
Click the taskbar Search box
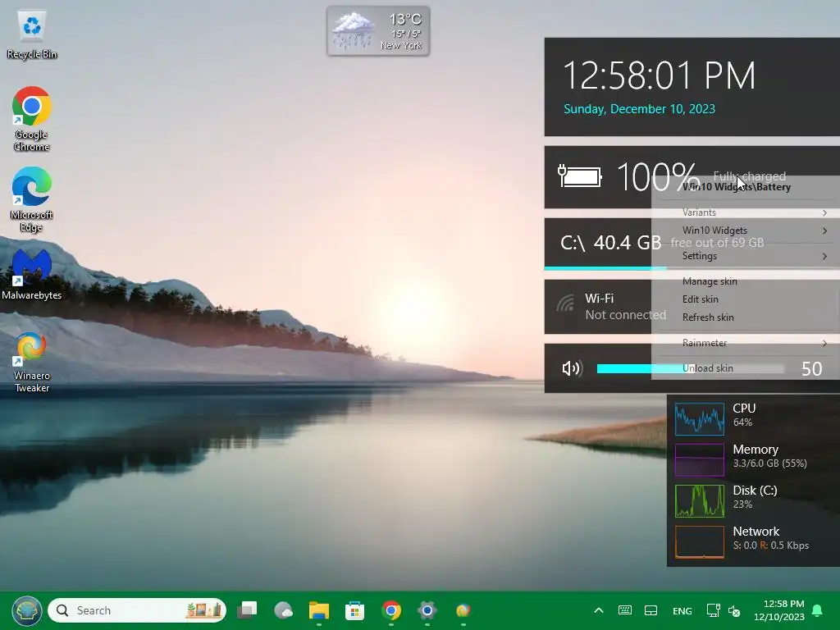[x=137, y=610]
